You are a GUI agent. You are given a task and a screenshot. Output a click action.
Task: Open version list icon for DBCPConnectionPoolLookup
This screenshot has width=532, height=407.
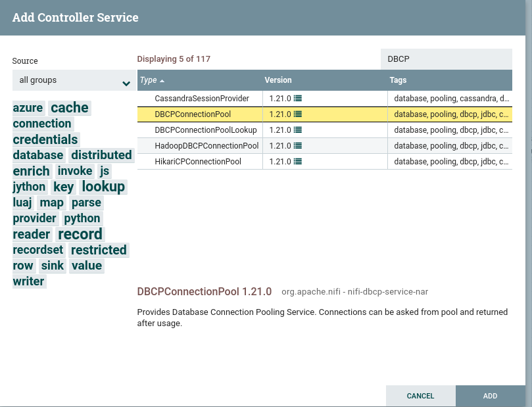297,130
